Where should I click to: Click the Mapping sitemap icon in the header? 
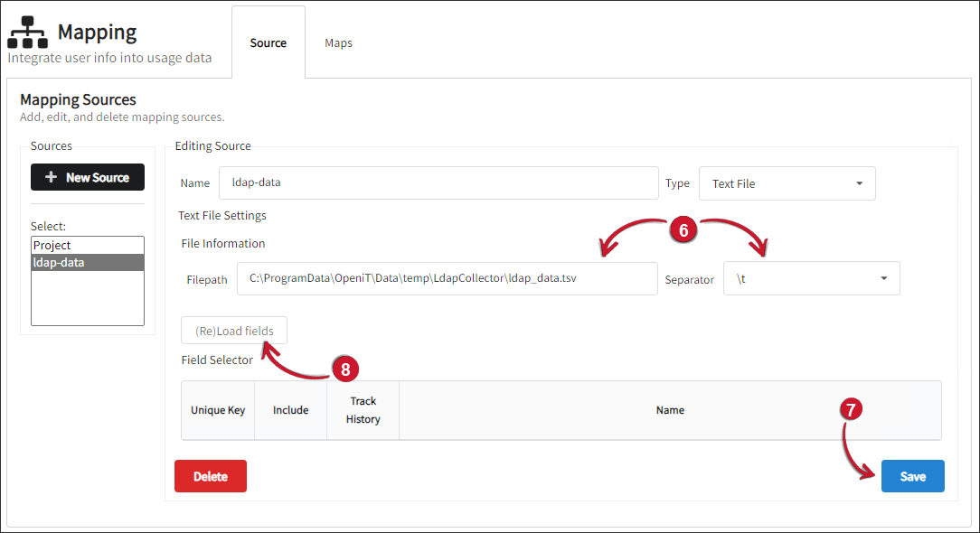26,33
